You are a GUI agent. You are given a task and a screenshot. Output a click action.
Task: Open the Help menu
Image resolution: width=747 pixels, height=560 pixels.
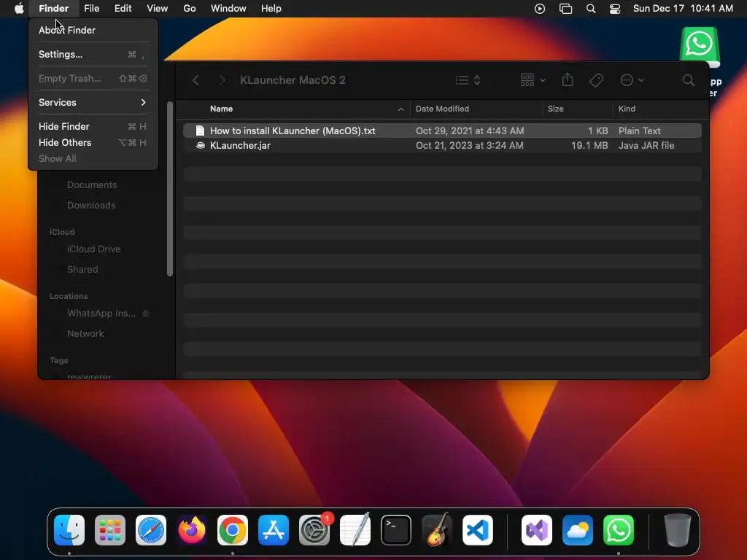[271, 9]
